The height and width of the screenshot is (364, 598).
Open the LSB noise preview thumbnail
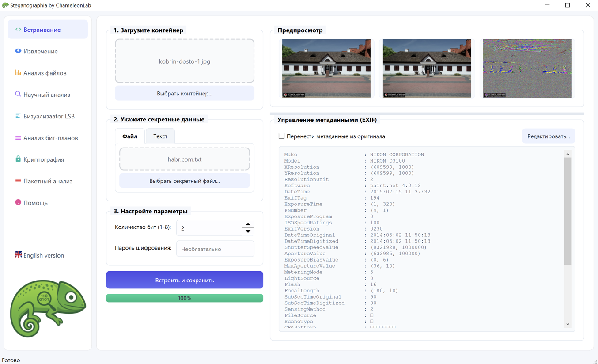[526, 68]
